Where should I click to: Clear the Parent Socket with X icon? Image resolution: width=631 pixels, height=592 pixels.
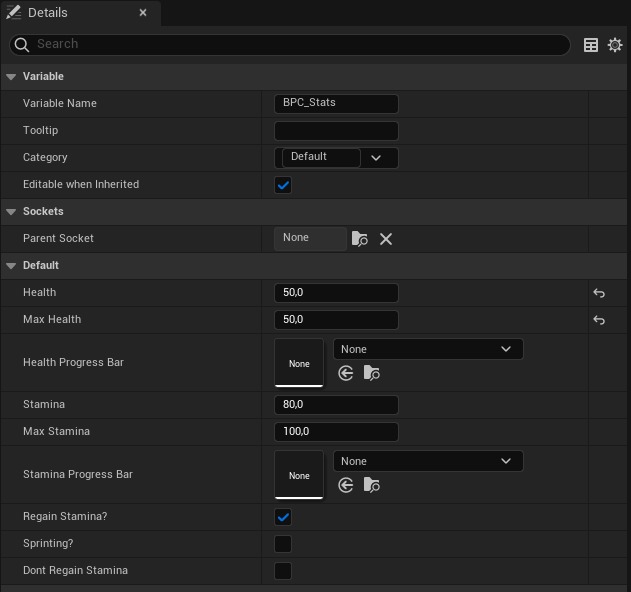tap(386, 239)
